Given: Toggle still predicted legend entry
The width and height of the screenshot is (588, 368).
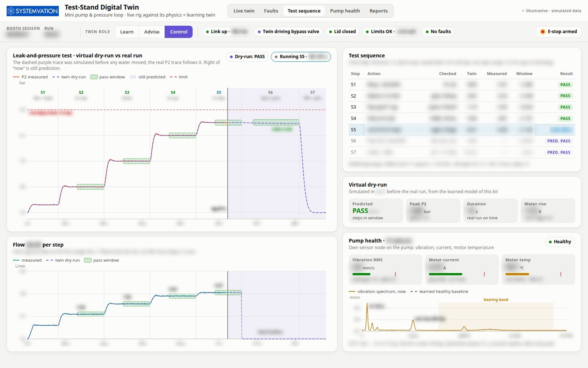Looking at the screenshot, I should point(147,77).
